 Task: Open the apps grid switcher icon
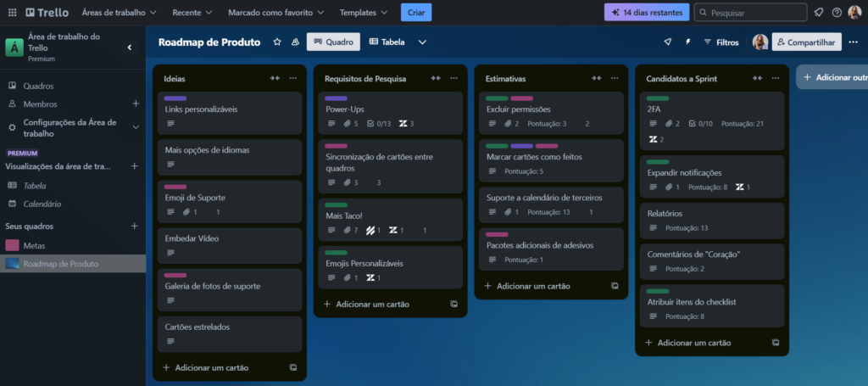[x=12, y=12]
